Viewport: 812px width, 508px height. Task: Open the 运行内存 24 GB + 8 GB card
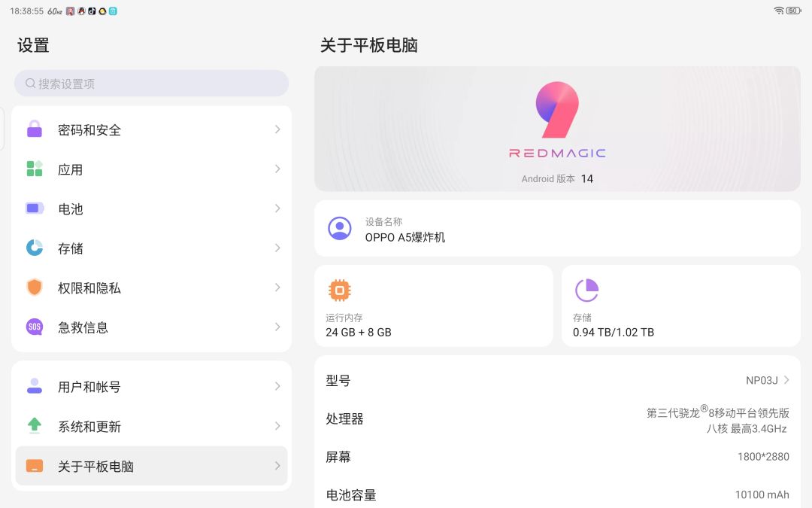(x=434, y=306)
